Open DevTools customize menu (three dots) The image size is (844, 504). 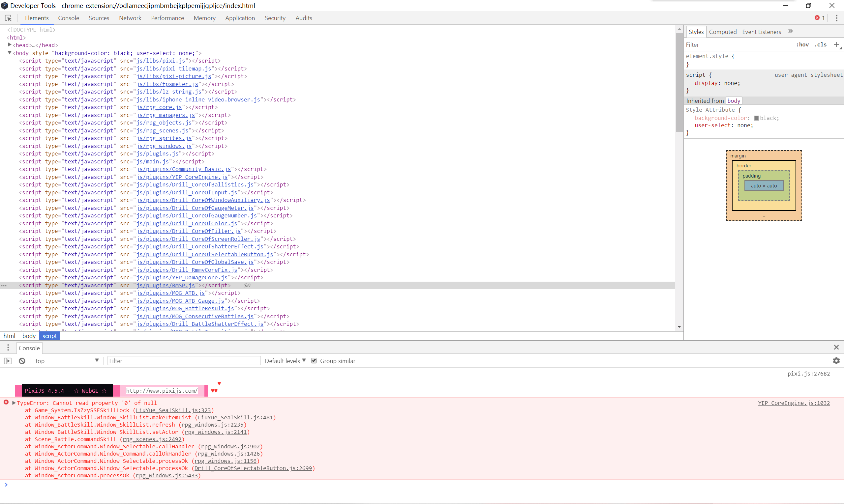coord(836,18)
